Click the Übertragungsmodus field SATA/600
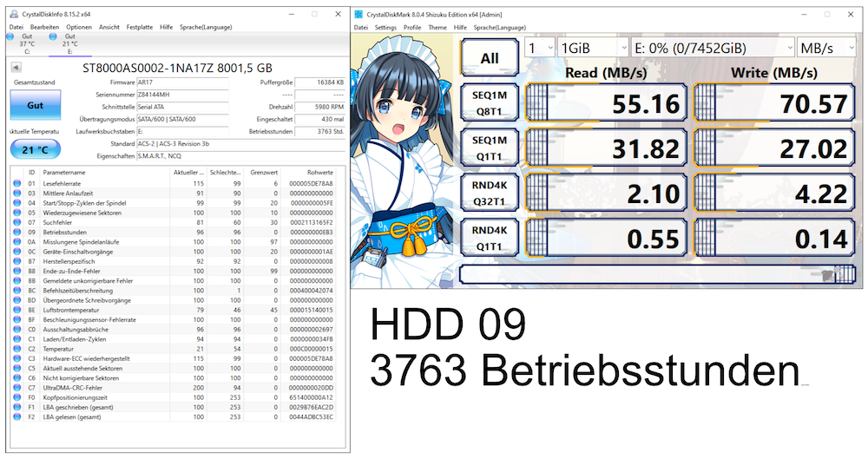This screenshot has height=459, width=868. click(182, 119)
